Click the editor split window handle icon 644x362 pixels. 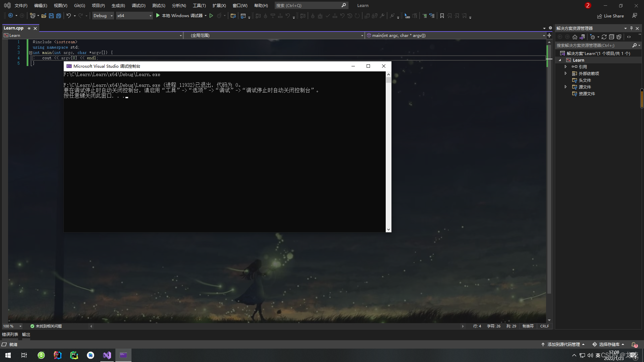[549, 35]
